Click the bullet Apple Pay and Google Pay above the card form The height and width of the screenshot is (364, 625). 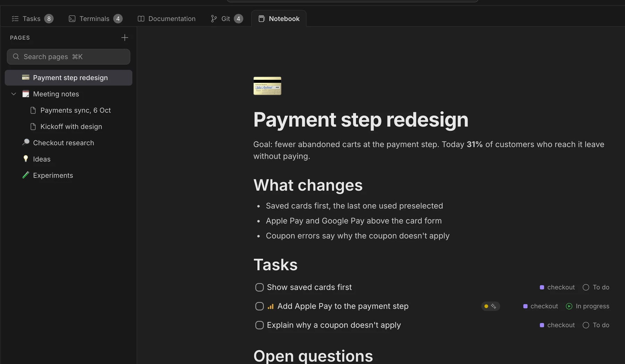coord(354,221)
